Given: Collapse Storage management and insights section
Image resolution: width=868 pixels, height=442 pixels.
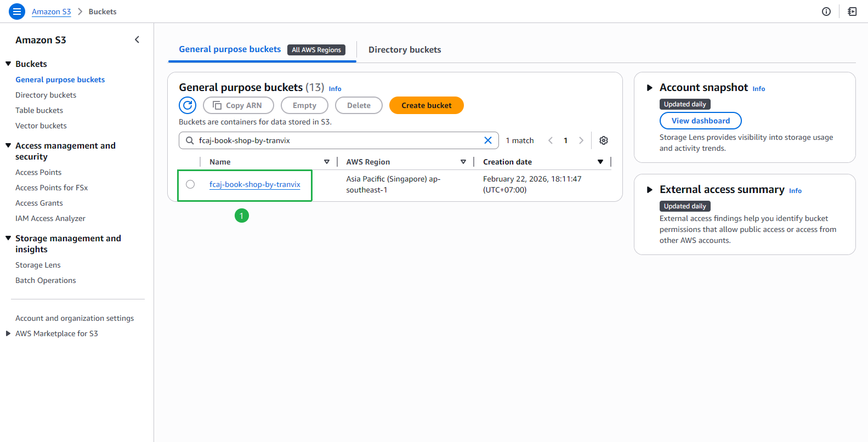Looking at the screenshot, I should pos(8,238).
